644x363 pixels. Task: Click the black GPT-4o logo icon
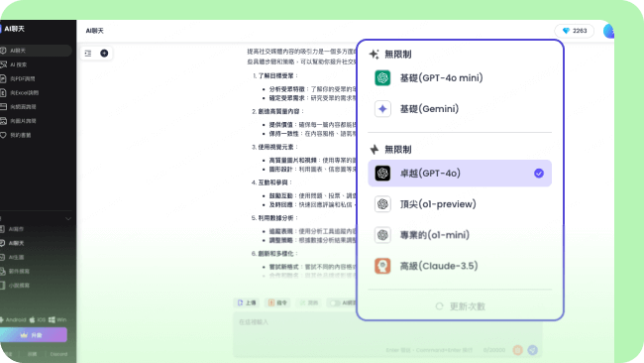point(382,174)
